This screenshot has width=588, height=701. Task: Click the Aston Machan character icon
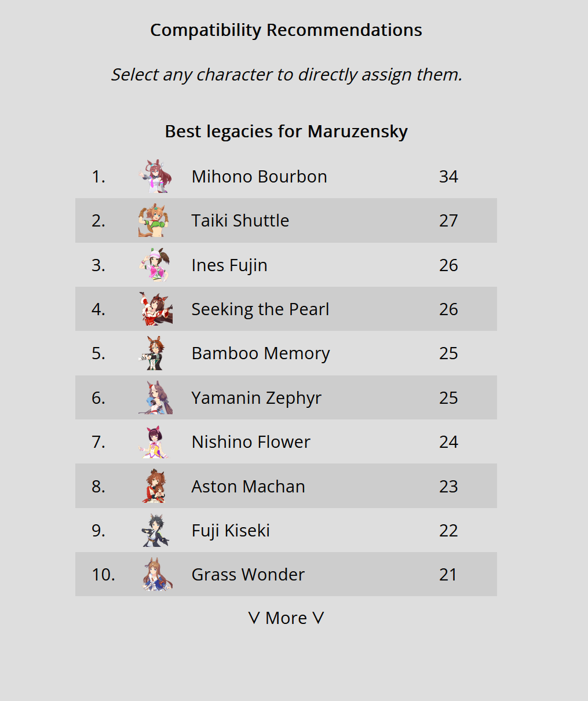tap(156, 486)
